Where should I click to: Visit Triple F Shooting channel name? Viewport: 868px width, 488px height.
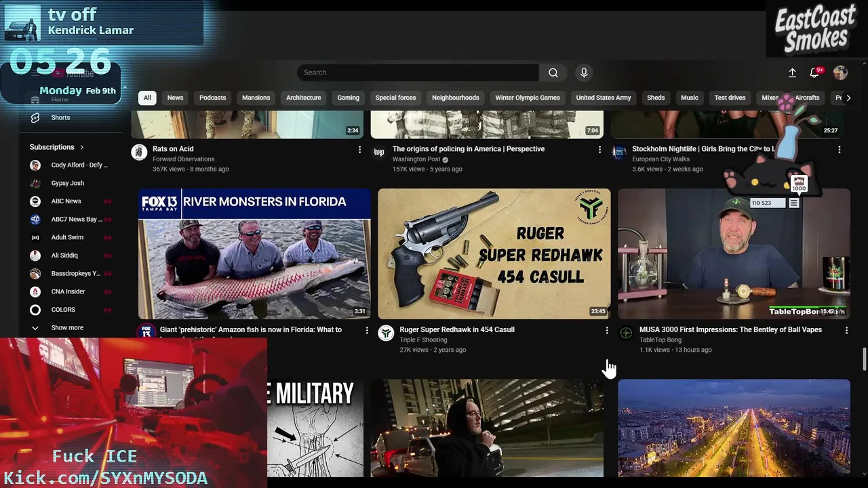(x=423, y=340)
